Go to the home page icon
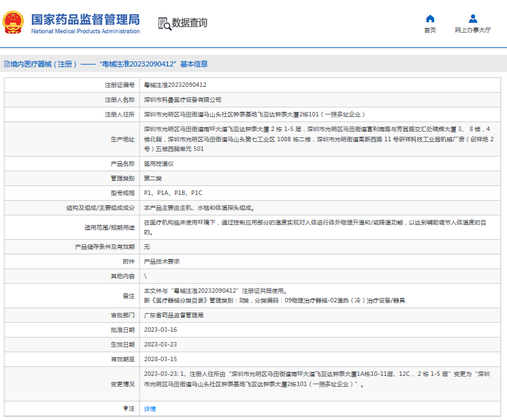This screenshot has height=420, width=507. click(430, 19)
